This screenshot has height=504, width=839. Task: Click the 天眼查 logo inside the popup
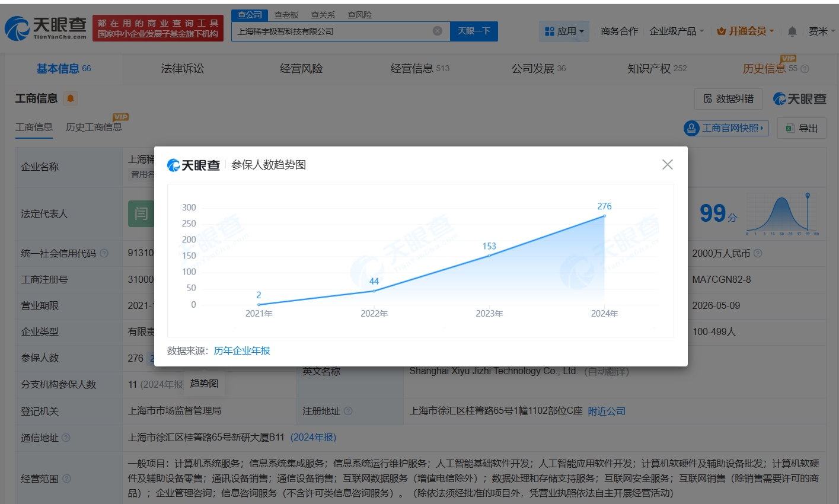193,165
